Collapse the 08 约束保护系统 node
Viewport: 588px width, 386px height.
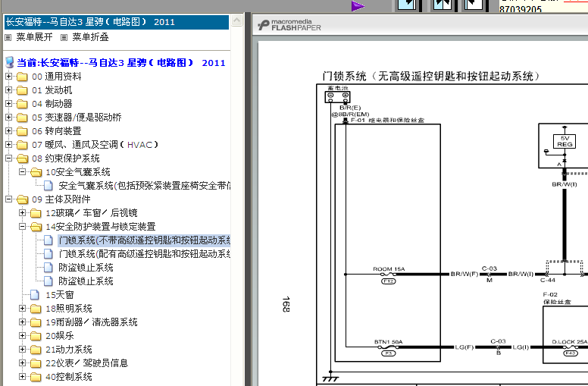pos(8,158)
